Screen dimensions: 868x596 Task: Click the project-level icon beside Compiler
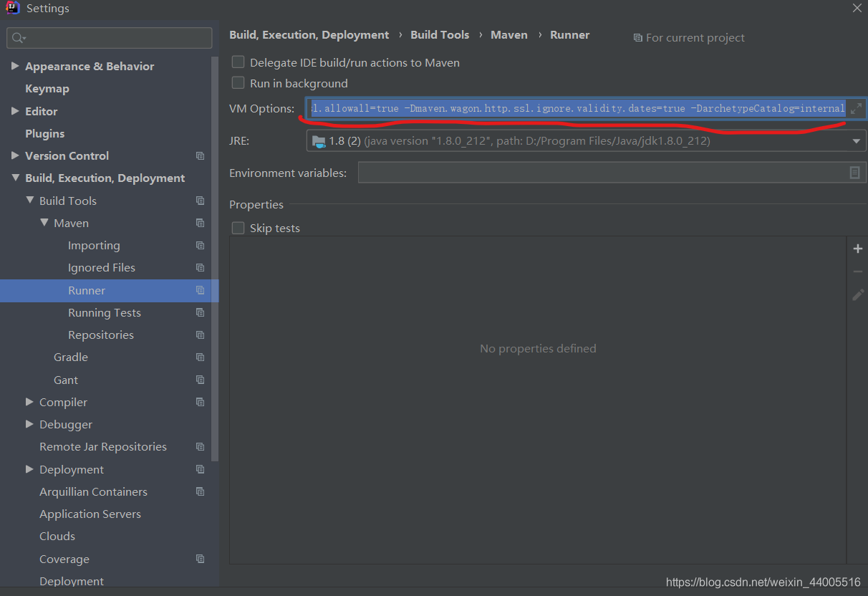point(200,402)
